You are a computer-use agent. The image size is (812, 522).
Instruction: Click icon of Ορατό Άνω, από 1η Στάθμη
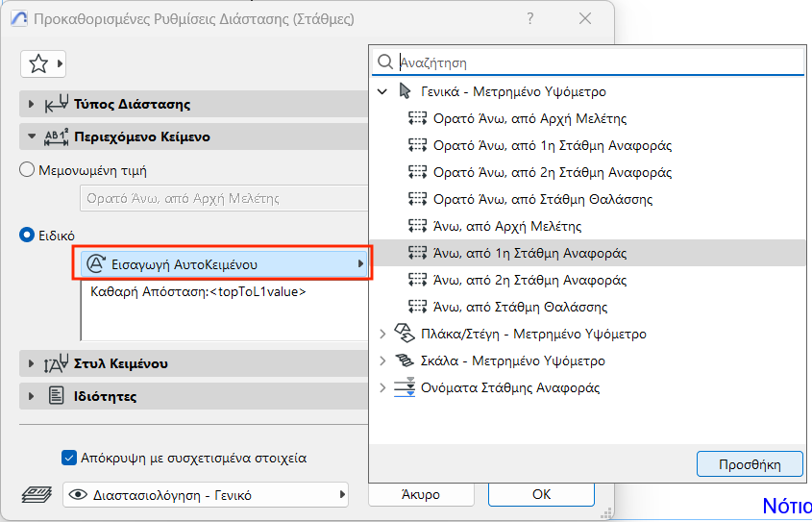tap(417, 145)
